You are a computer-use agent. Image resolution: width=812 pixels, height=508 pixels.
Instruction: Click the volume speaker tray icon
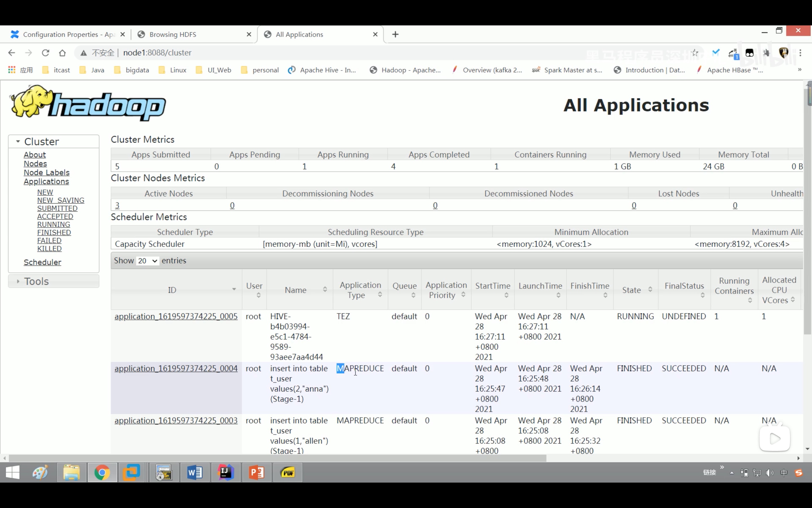[x=769, y=473]
